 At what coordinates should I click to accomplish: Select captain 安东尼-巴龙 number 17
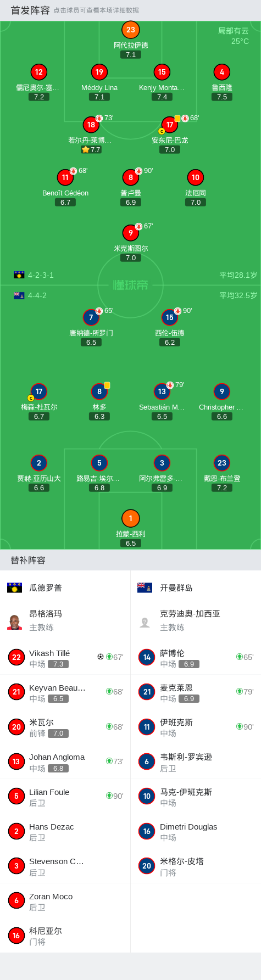click(170, 125)
